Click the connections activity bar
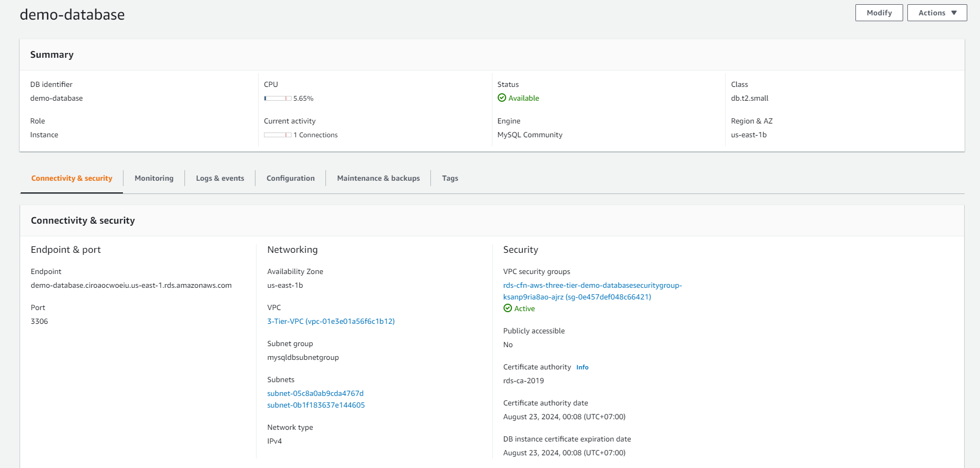Screen dimensions: 980x468 (278, 135)
